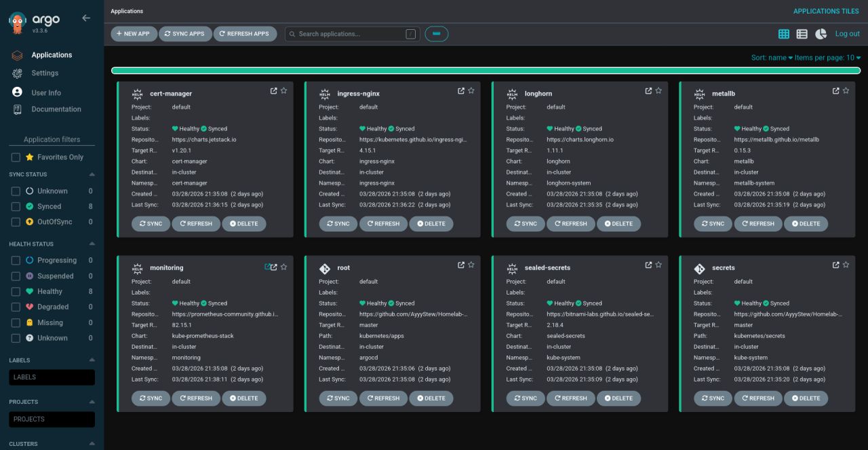Check the Missing health filter
This screenshot has width=868, height=450.
(x=16, y=322)
